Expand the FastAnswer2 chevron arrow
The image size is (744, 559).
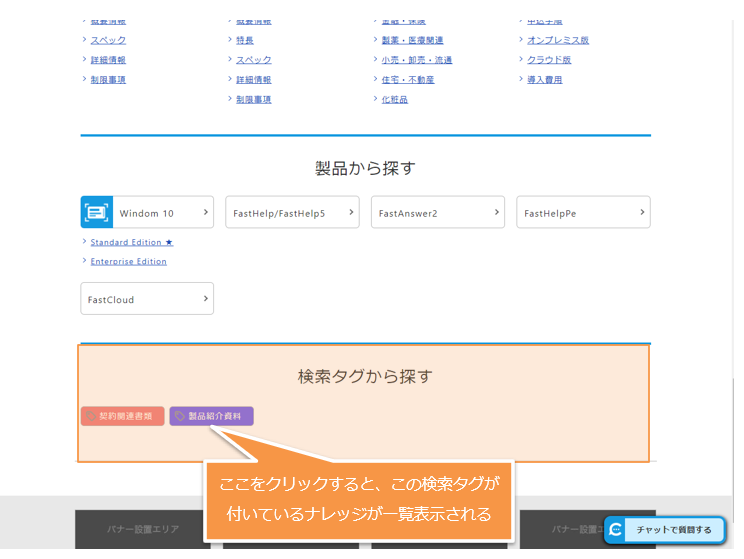pos(496,212)
